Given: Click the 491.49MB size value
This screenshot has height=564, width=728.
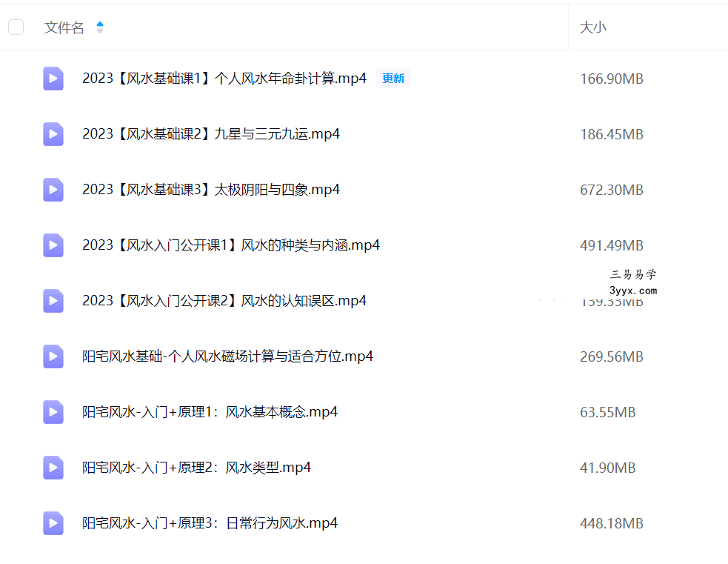Looking at the screenshot, I should click(612, 246).
